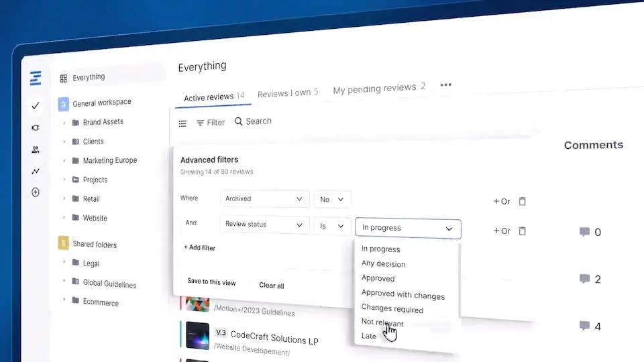Click Clear all filters
The image size is (644, 362).
(x=272, y=286)
